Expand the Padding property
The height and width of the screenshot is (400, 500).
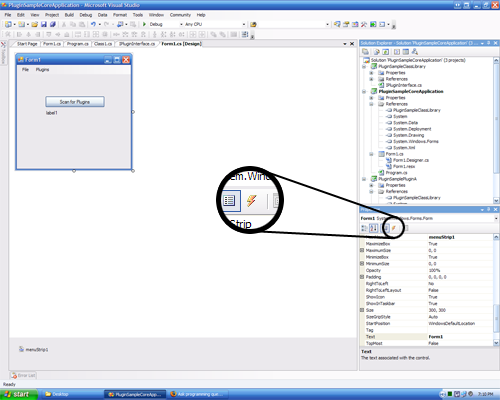(x=362, y=277)
